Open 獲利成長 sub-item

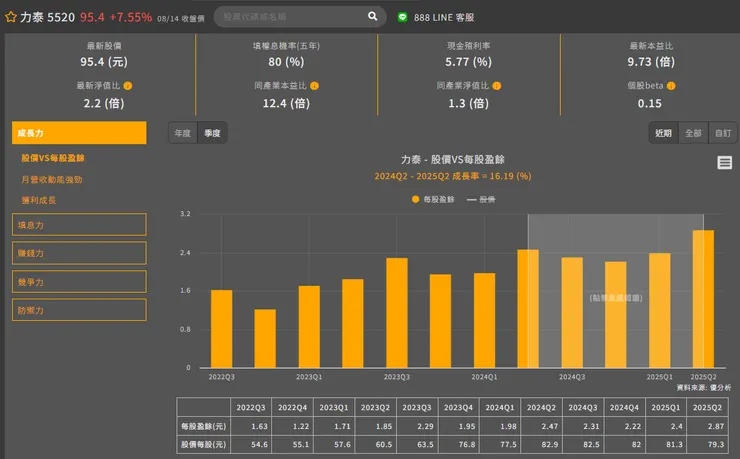click(x=39, y=200)
